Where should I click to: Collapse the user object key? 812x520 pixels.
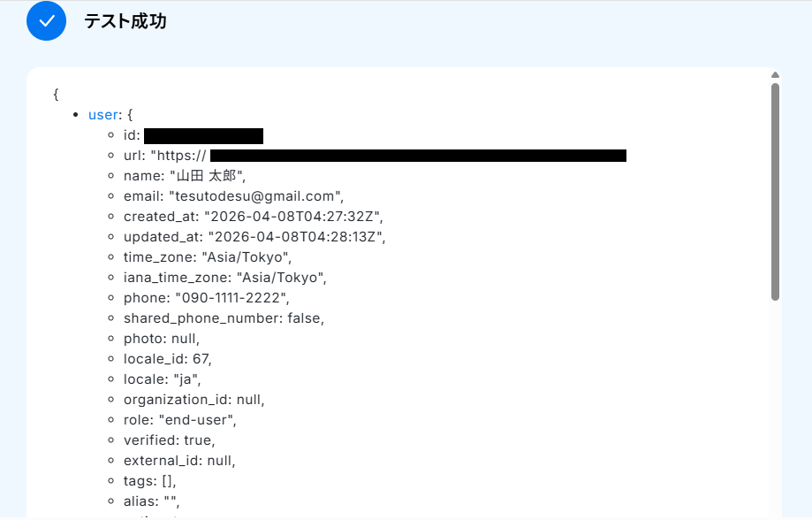tap(102, 115)
